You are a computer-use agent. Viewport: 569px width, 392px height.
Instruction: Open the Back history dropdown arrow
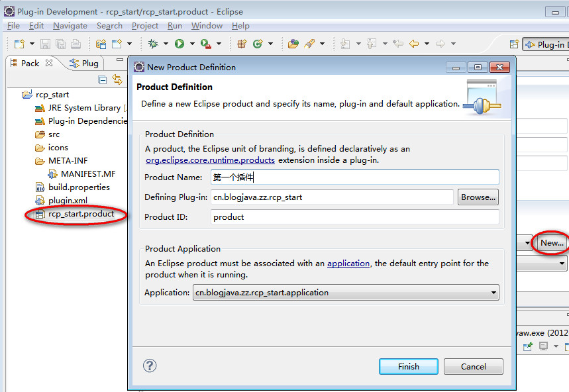[427, 44]
